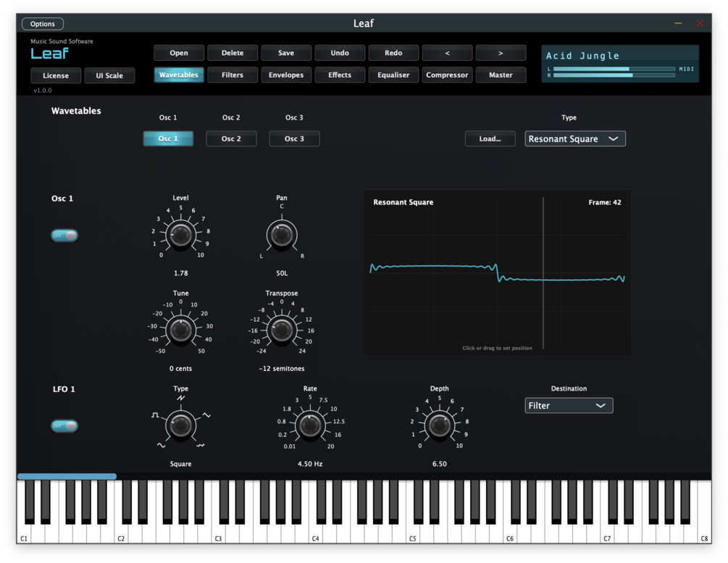Switch to the Filters tab
Screen dimensions: 728x563
coord(232,75)
